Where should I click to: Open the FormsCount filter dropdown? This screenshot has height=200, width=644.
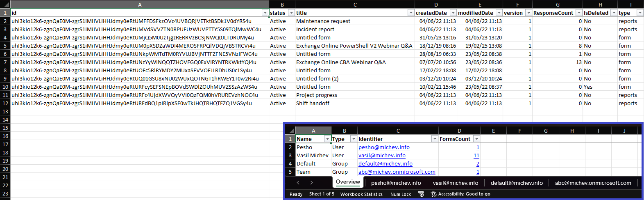click(x=476, y=139)
